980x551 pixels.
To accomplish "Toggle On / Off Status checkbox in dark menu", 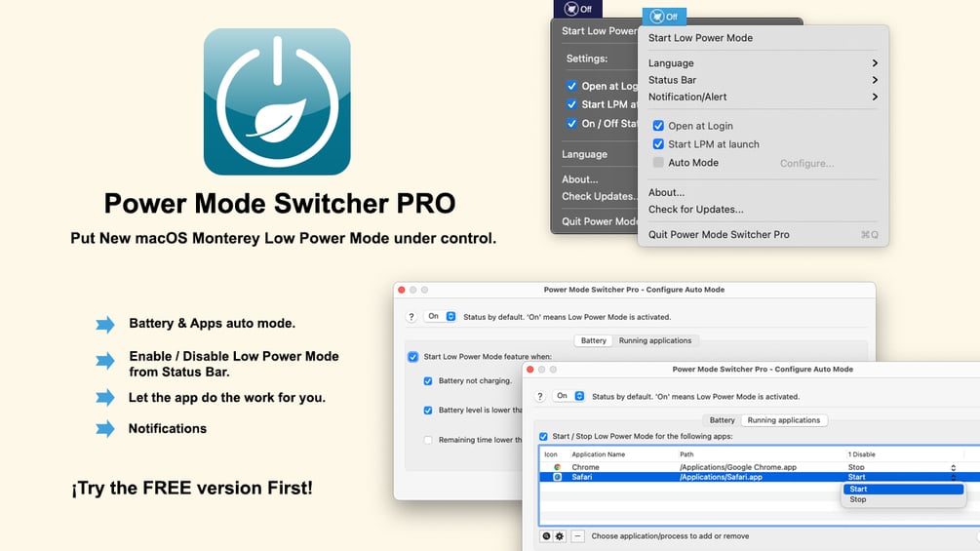I will pyautogui.click(x=571, y=123).
